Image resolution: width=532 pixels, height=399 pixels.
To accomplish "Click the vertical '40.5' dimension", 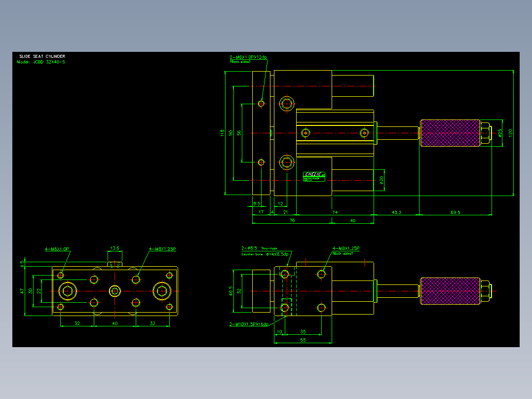I will click(x=231, y=291).
